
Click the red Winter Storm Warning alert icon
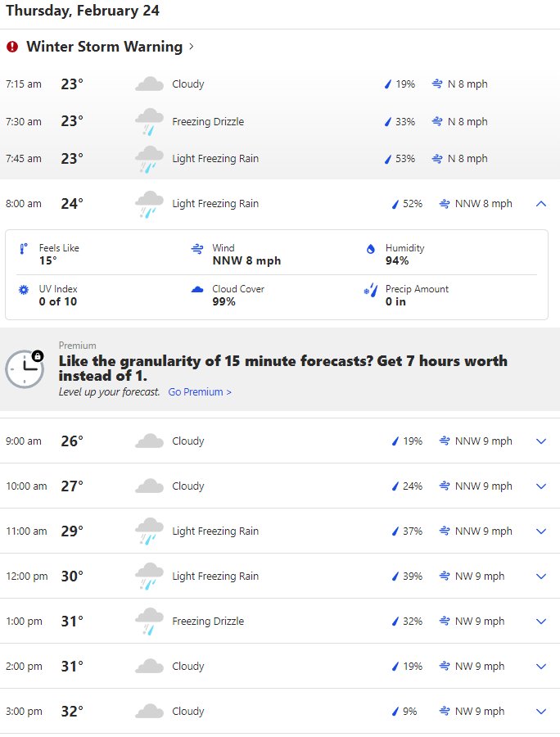point(12,47)
